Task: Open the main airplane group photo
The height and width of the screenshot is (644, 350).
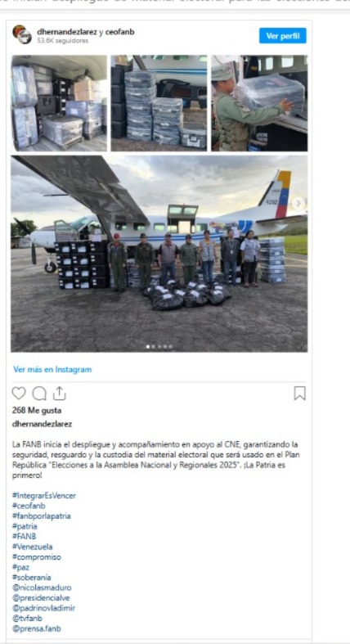Action: click(159, 254)
